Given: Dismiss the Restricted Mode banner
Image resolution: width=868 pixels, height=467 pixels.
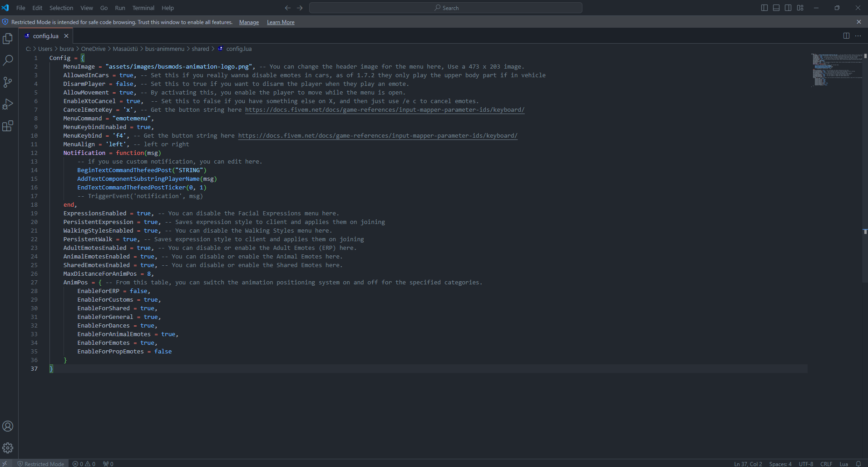Looking at the screenshot, I should [859, 22].
